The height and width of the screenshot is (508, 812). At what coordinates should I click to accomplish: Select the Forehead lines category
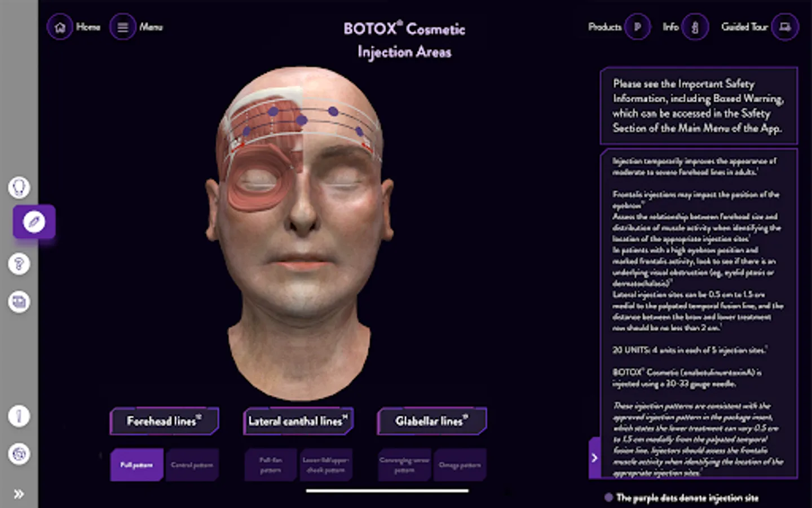click(164, 421)
